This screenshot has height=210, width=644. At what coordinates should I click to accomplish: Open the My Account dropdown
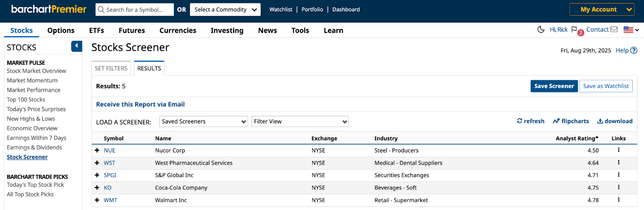coord(602,9)
